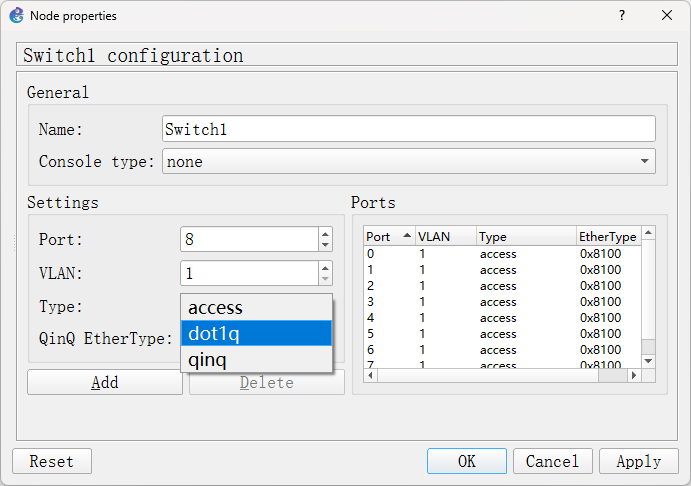Viewport: 691px width, 486px height.
Task: Cancel the node properties dialog
Action: tap(552, 461)
